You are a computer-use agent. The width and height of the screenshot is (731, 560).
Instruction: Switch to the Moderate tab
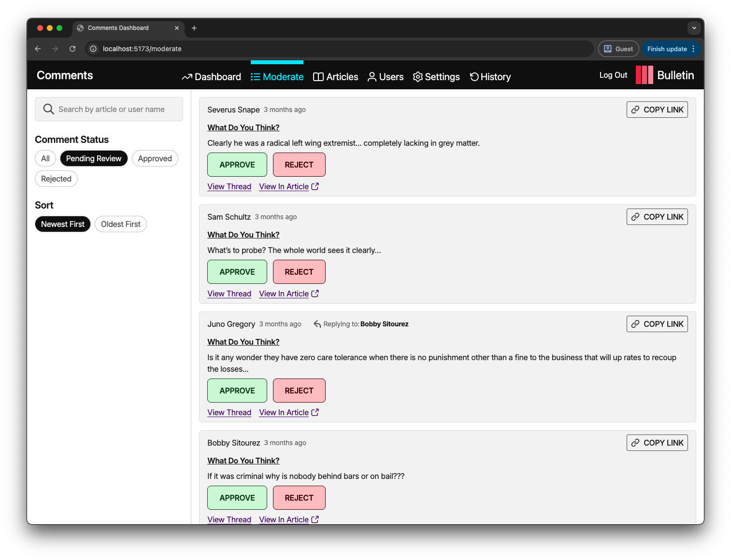pyautogui.click(x=277, y=77)
